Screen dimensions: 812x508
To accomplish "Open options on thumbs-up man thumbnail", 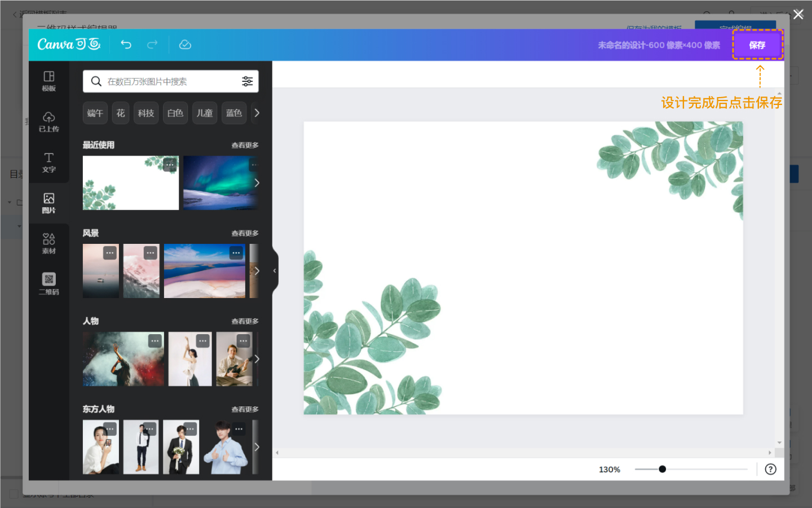I will (239, 429).
